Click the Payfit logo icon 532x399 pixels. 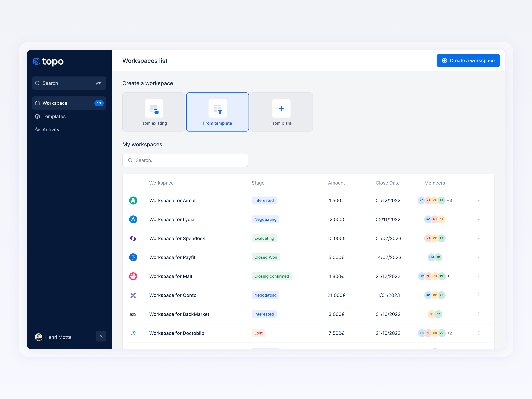[133, 257]
